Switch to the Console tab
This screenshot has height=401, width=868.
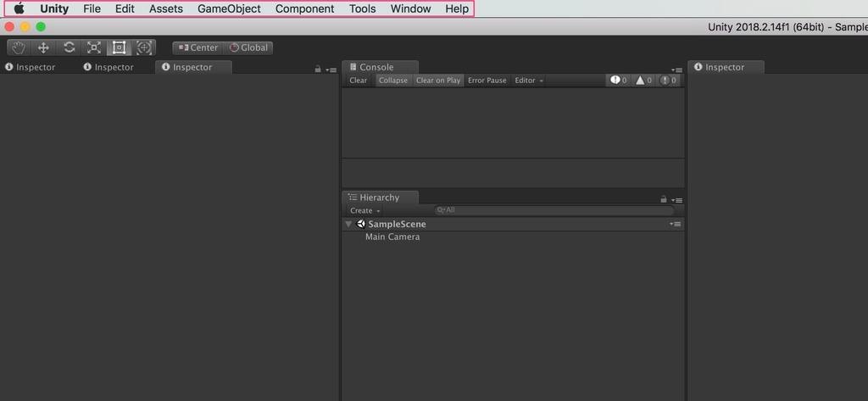(x=380, y=67)
